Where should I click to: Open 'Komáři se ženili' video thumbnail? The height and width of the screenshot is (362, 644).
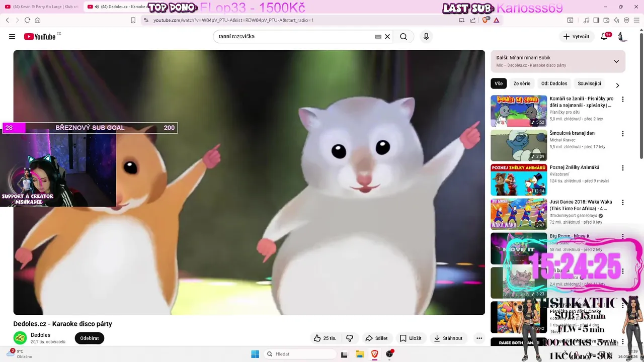(519, 111)
